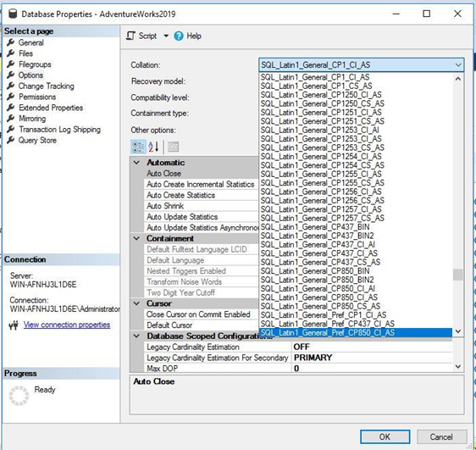Collapse the Cursor category
This screenshot has width=476, height=450.
137,303
